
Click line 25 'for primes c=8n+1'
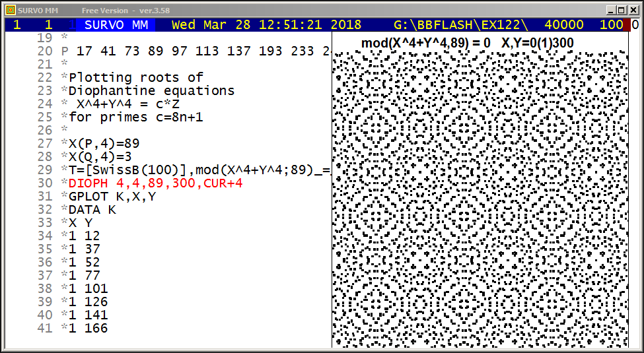click(x=136, y=117)
